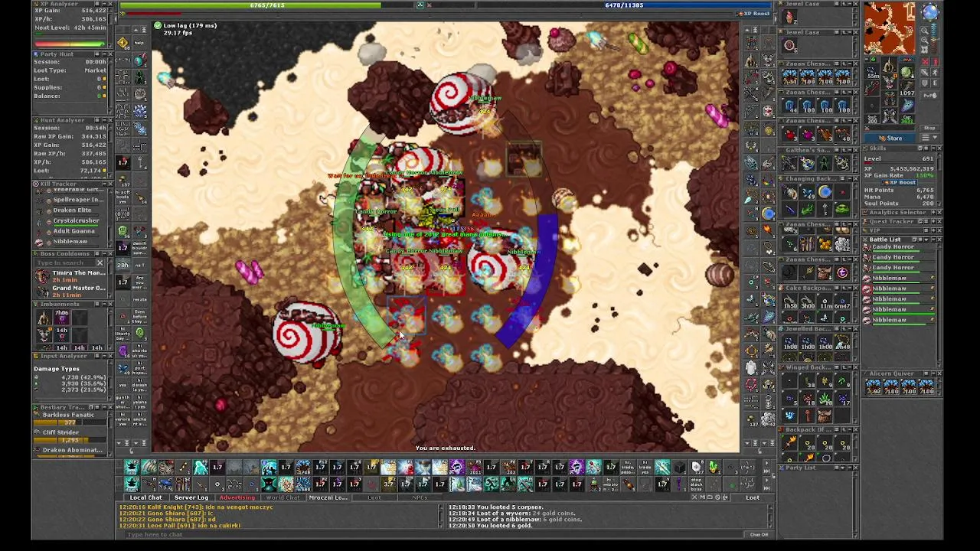
Task: Click Adult Goanna in Kill Tracker
Action: click(73, 231)
